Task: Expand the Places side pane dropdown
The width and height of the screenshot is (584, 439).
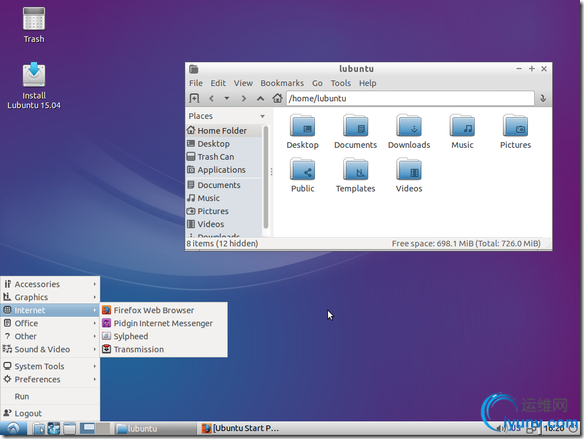Action: click(263, 116)
